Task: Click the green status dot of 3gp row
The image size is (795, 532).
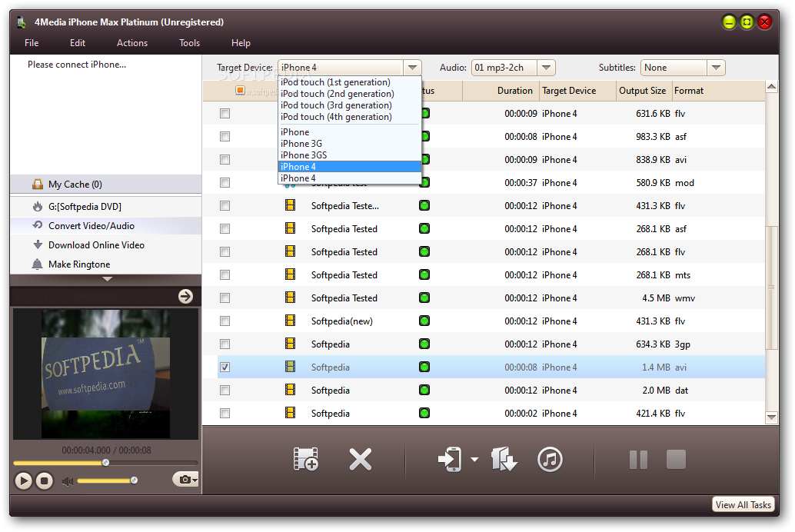Action: 424,344
